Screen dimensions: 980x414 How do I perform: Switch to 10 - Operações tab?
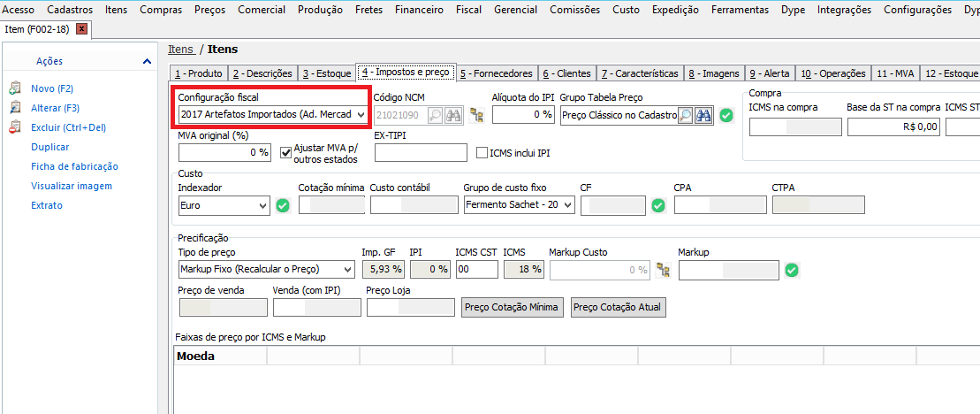pyautogui.click(x=833, y=73)
